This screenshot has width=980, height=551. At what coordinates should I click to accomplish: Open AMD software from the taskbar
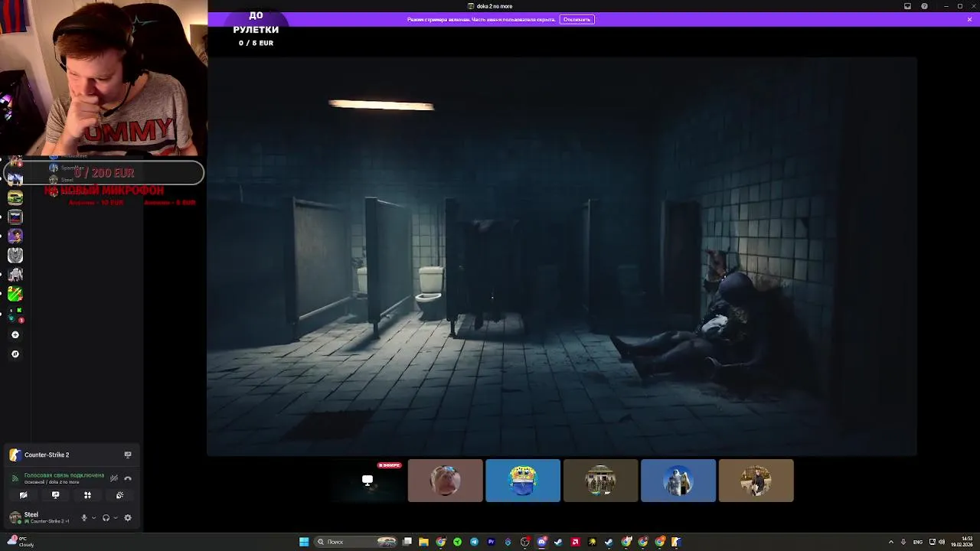[575, 542]
